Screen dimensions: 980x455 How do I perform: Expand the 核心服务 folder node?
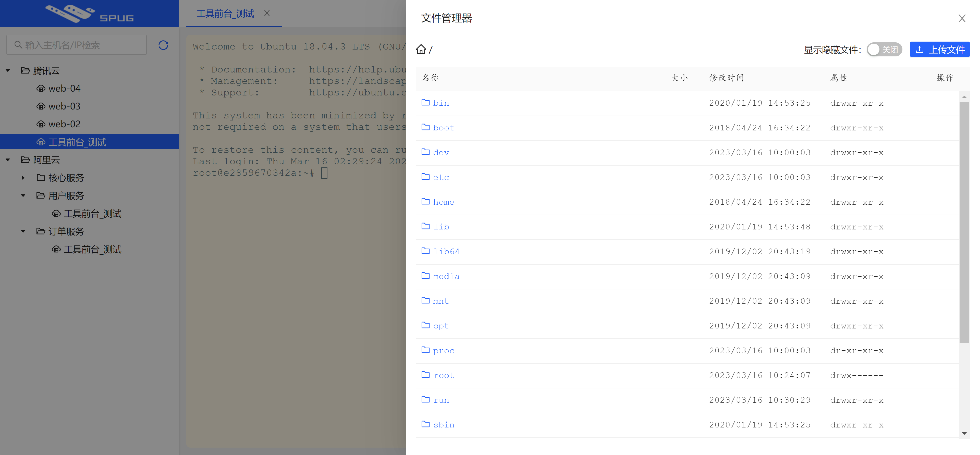(23, 178)
